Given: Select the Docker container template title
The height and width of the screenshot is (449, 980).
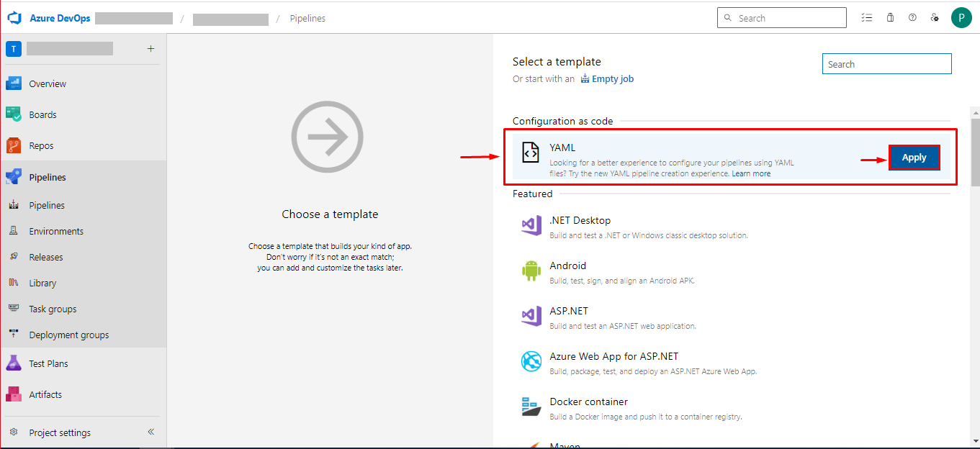Looking at the screenshot, I should [588, 402].
